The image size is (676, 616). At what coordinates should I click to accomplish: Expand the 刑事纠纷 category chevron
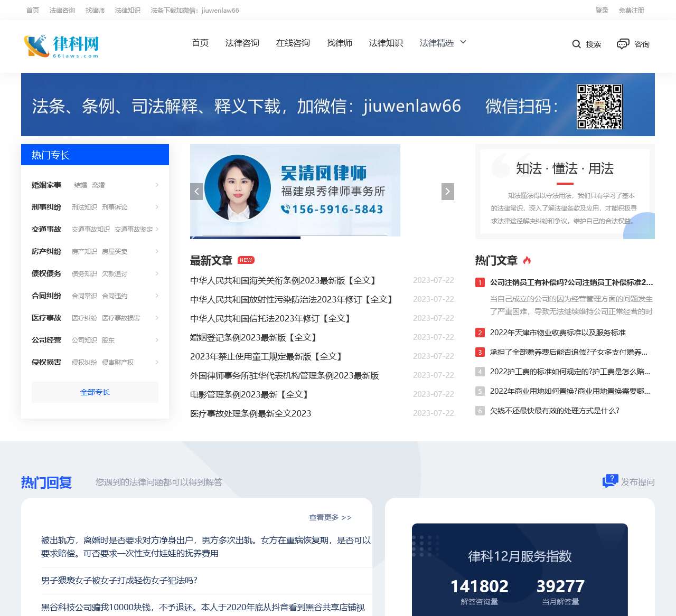tap(157, 207)
